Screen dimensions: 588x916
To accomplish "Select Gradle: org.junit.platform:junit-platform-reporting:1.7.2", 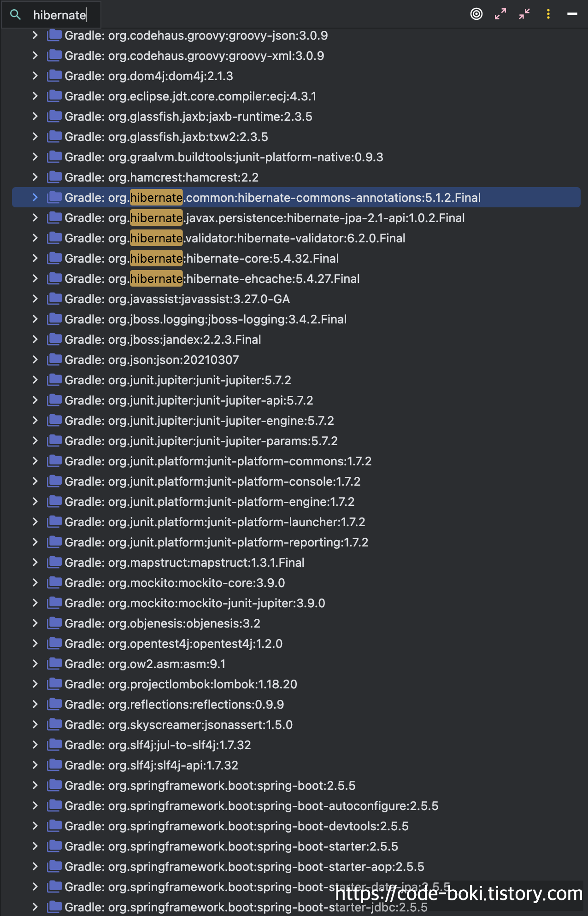I will tap(217, 542).
